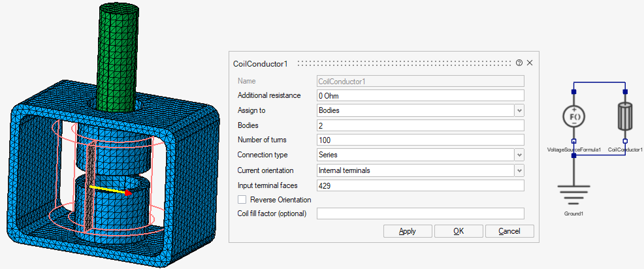Cancel the coil conductor dialog
The height and width of the screenshot is (269, 644).
(509, 231)
